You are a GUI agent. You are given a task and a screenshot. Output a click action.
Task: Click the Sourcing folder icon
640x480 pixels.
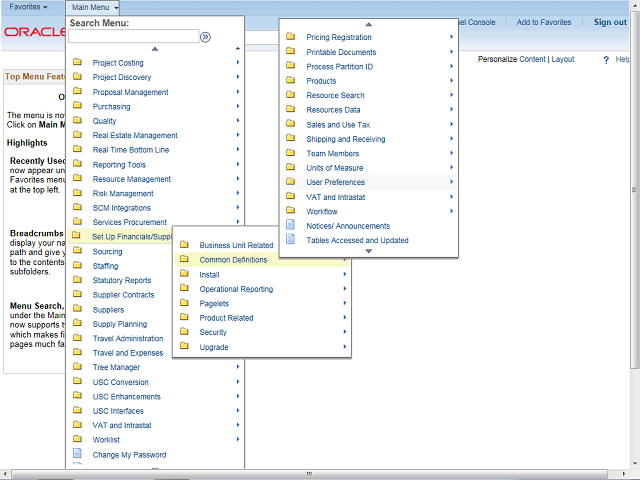pyautogui.click(x=77, y=251)
